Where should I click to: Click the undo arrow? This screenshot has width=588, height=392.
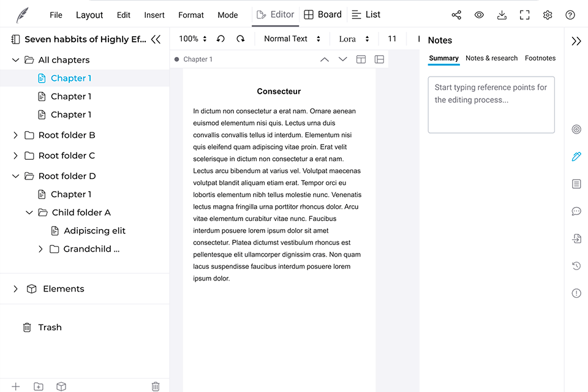point(221,39)
